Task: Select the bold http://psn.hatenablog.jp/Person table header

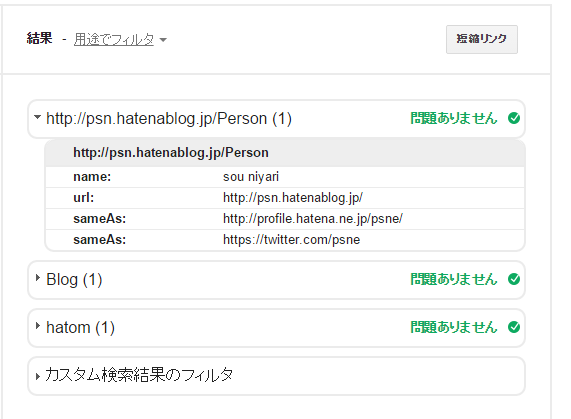Action: click(171, 153)
